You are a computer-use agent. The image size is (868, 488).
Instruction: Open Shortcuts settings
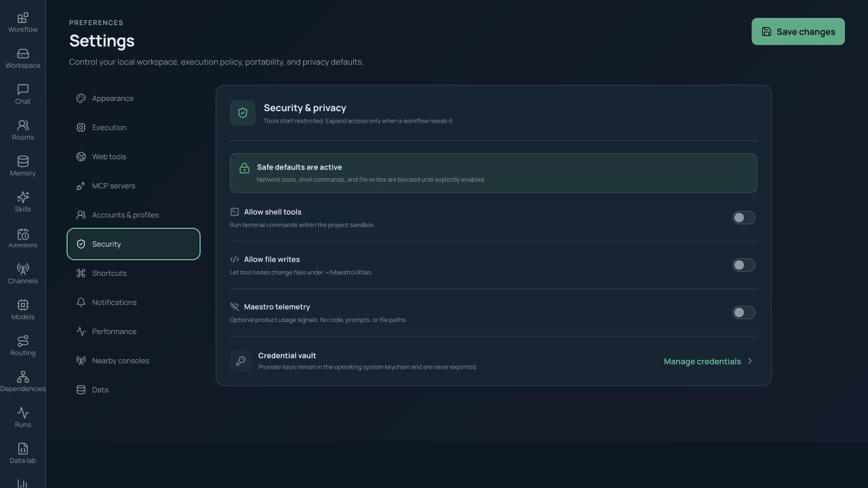tap(134, 273)
